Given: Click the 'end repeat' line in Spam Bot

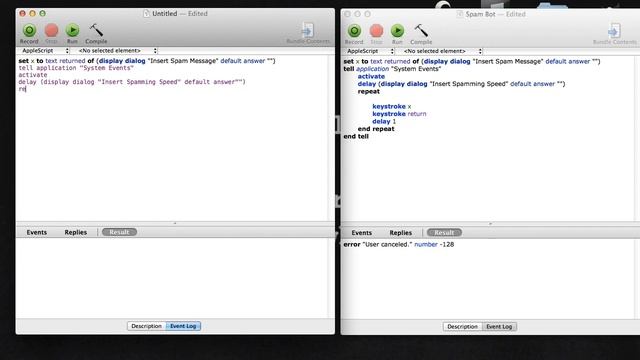Looking at the screenshot, I should click(x=376, y=129).
